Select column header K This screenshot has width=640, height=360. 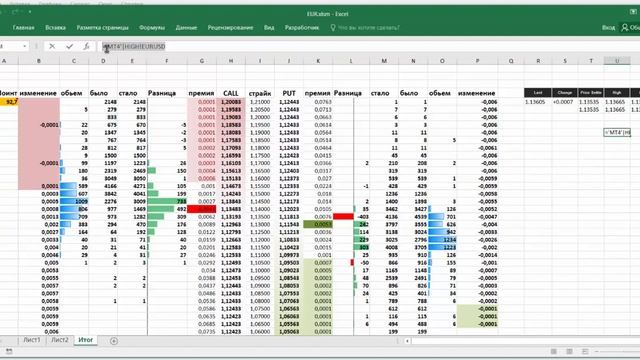pyautogui.click(x=318, y=61)
